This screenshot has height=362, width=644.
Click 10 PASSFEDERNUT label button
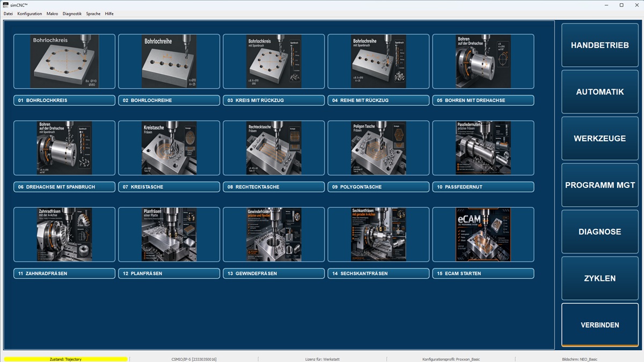483,187
